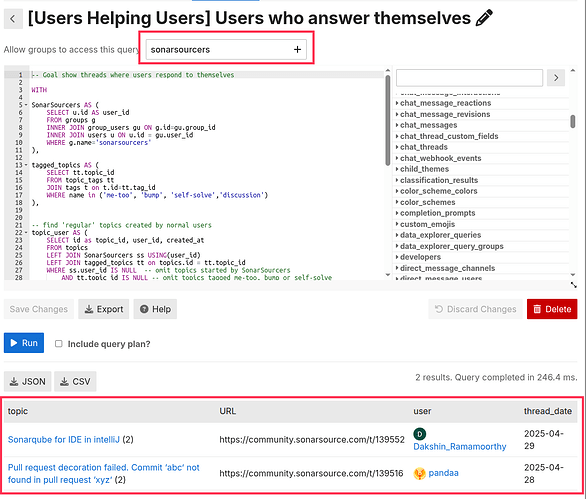Screen dimensions: 586x499
Task: Click the Export button
Action: (x=104, y=309)
